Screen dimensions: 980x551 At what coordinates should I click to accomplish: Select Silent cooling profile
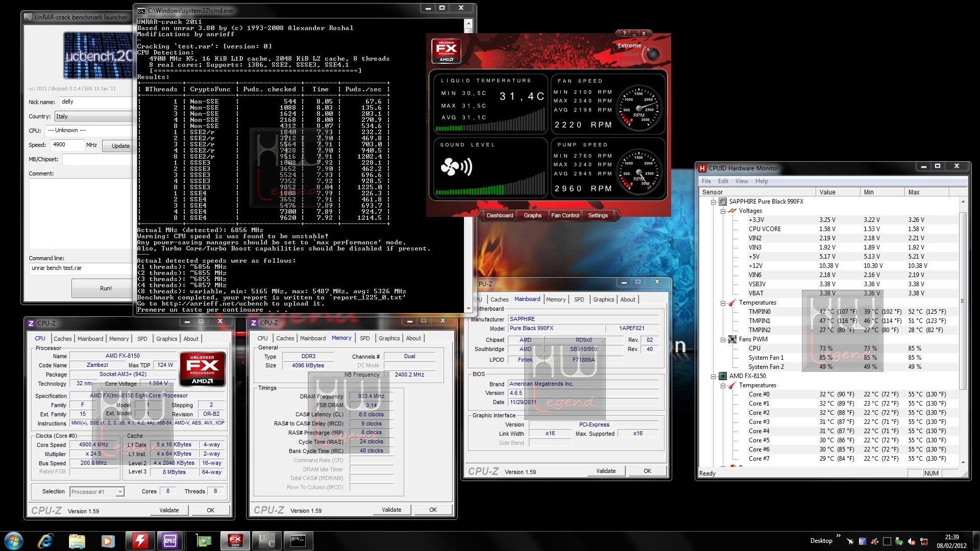coord(630,54)
